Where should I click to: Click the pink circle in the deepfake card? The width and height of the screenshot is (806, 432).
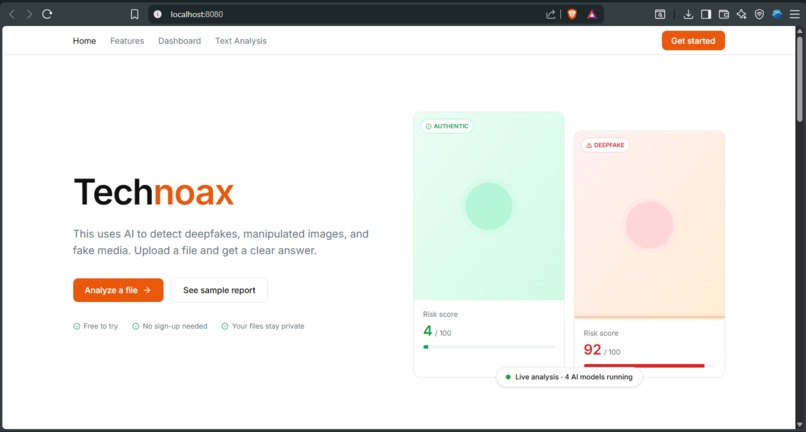649,225
